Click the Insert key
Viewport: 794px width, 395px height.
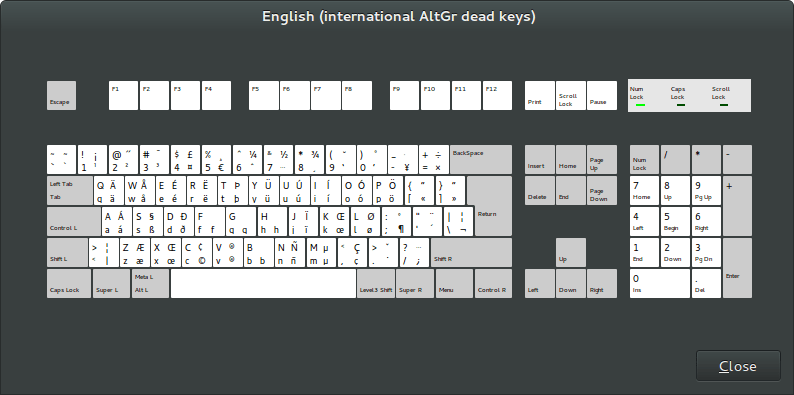(x=540, y=160)
